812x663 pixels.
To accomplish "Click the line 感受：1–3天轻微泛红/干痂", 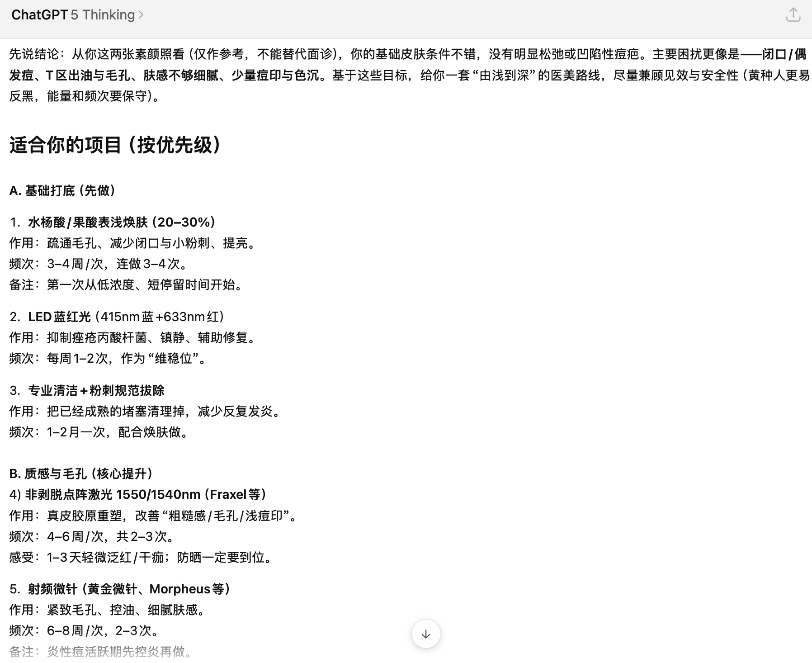I will click(86, 557).
